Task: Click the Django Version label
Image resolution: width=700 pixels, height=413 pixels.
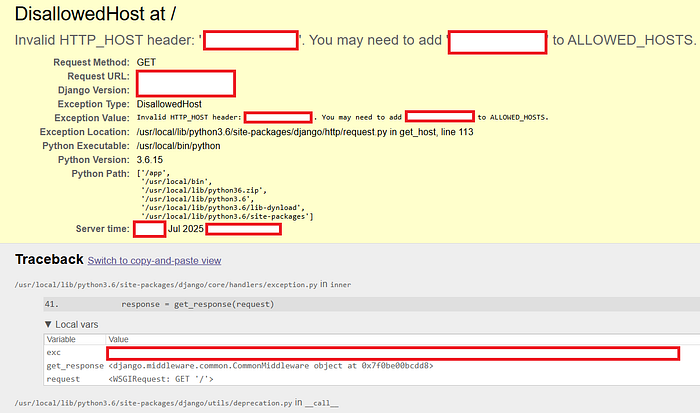Action: point(93,90)
